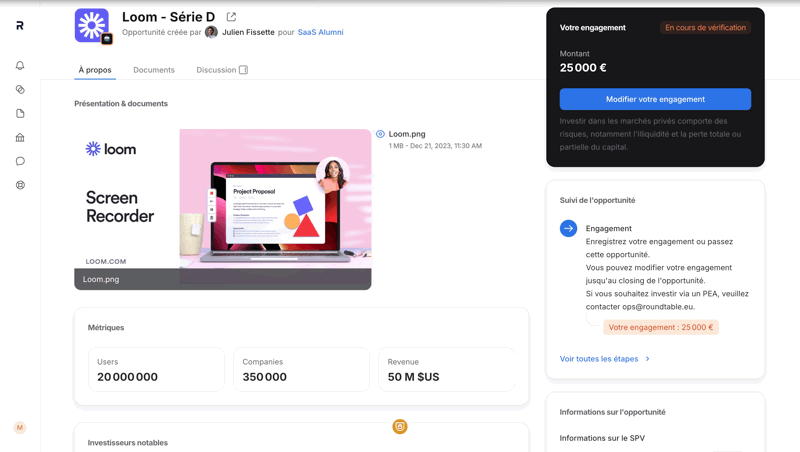800x452 pixels.
Task: Open the SaaS Alumni link
Action: coord(320,32)
